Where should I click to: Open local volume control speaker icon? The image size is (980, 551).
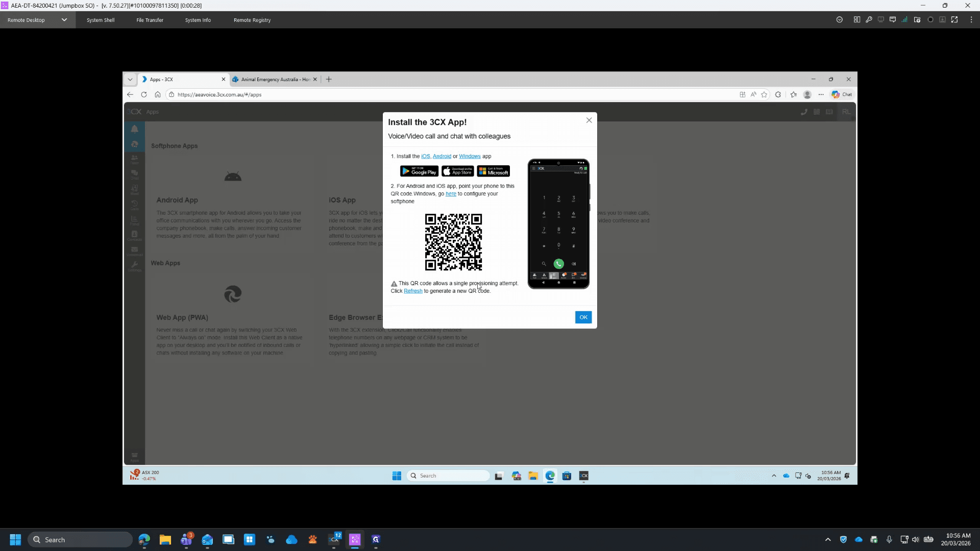click(915, 540)
